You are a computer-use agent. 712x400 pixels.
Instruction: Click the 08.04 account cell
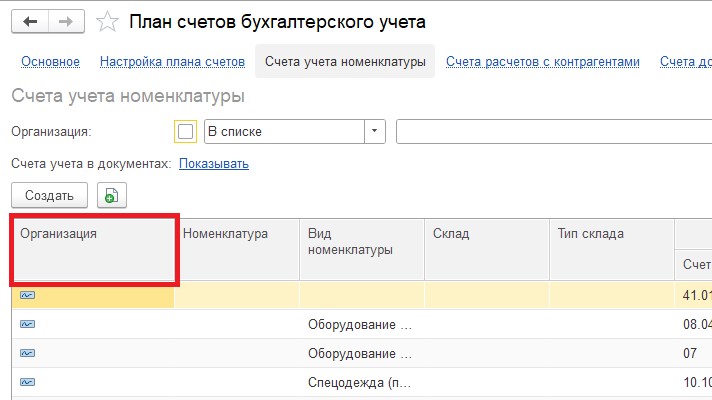coord(693,325)
